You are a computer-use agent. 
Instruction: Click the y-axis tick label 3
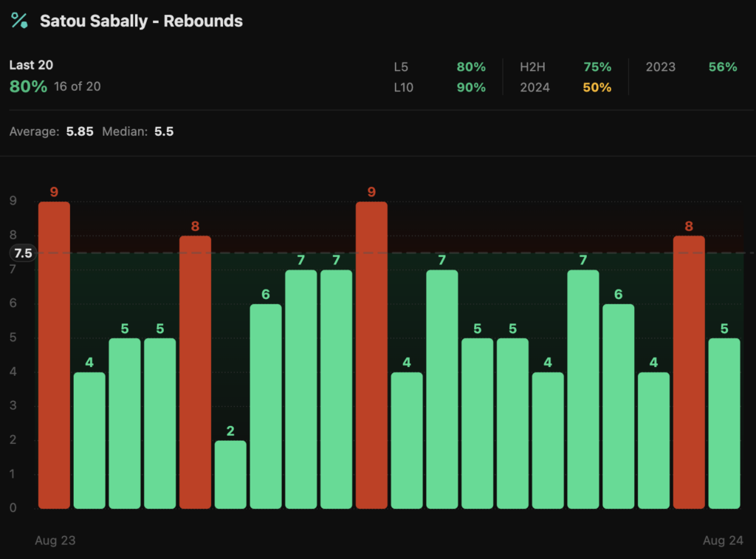pos(13,405)
